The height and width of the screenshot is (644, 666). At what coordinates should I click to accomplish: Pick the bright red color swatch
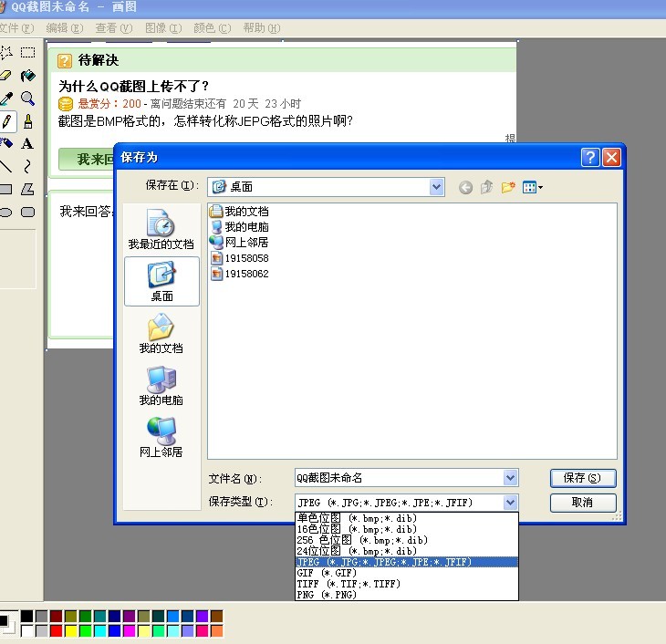click(x=56, y=630)
